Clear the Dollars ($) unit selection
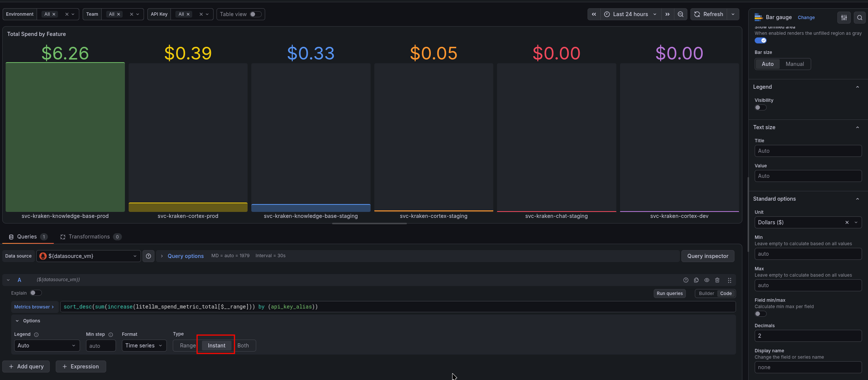The width and height of the screenshot is (868, 380). tap(847, 222)
